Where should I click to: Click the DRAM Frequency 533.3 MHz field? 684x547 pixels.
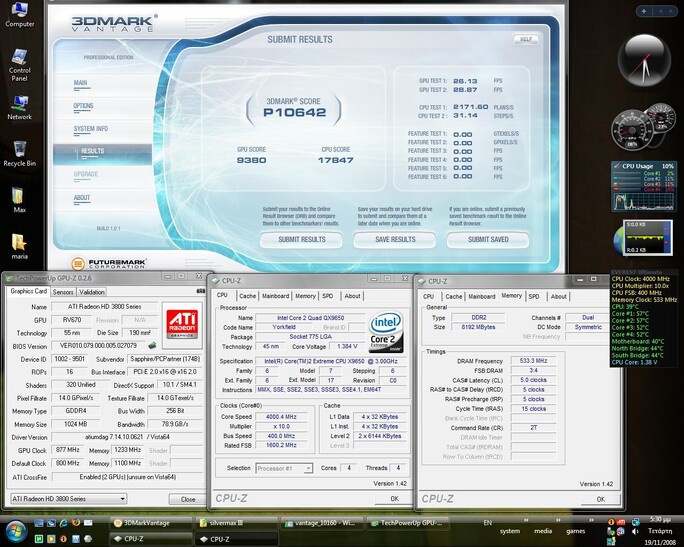(533, 361)
